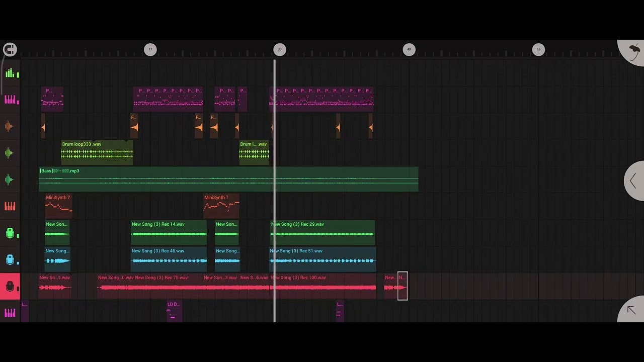Jump to bar 49 marker on the ruler
This screenshot has height=362, width=644.
coord(409,49)
